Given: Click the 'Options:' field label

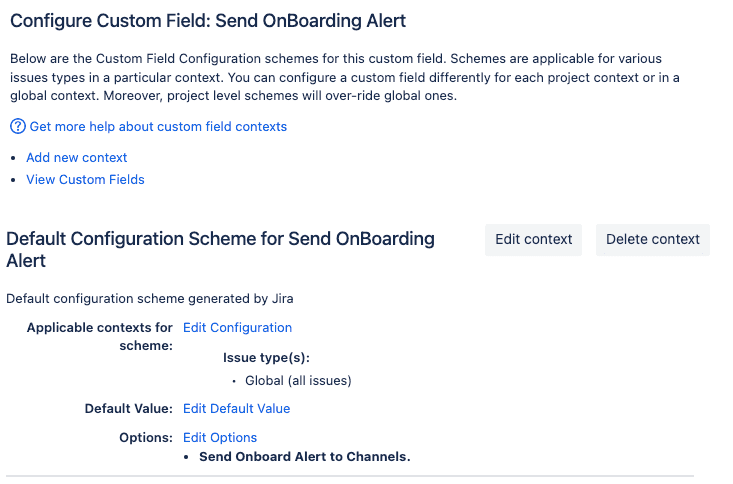Looking at the screenshot, I should point(146,437).
